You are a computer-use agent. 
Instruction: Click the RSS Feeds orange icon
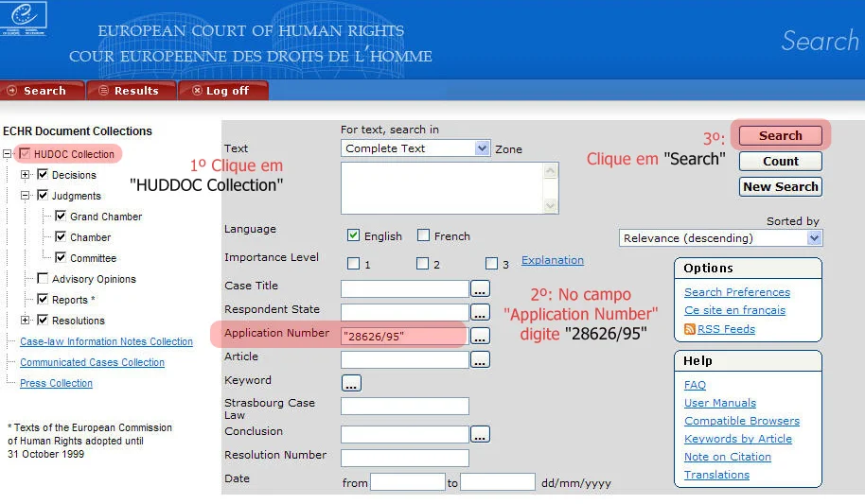click(x=690, y=329)
